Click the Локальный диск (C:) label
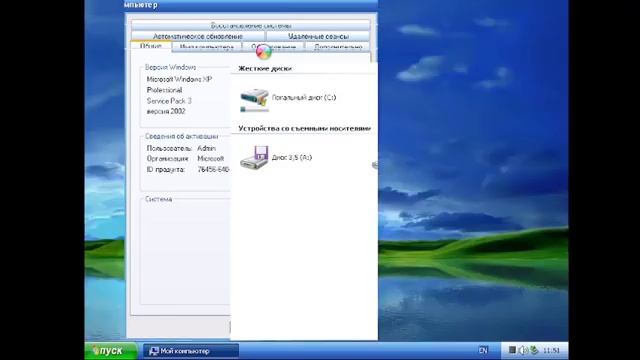The width and height of the screenshot is (640, 360). click(304, 98)
